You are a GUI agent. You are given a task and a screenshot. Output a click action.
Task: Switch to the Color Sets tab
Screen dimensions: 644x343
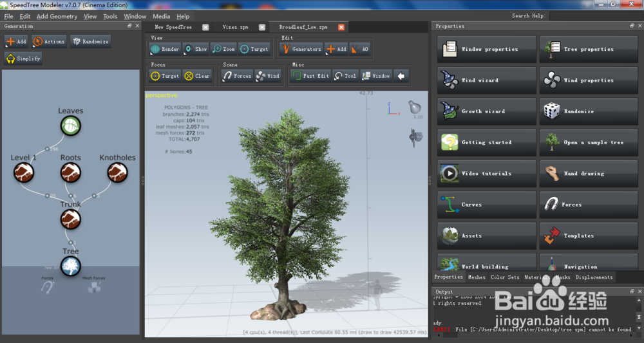click(505, 277)
